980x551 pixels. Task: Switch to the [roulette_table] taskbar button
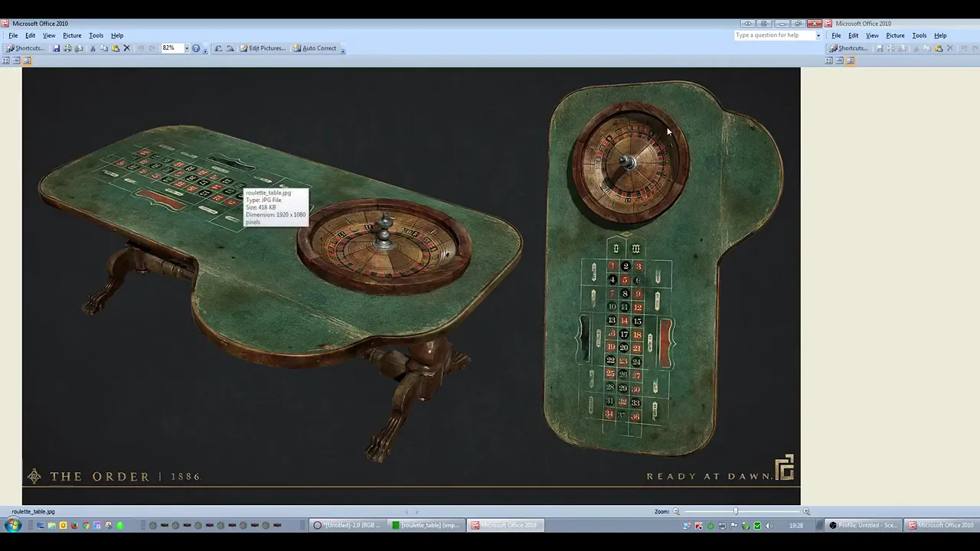pyautogui.click(x=426, y=525)
